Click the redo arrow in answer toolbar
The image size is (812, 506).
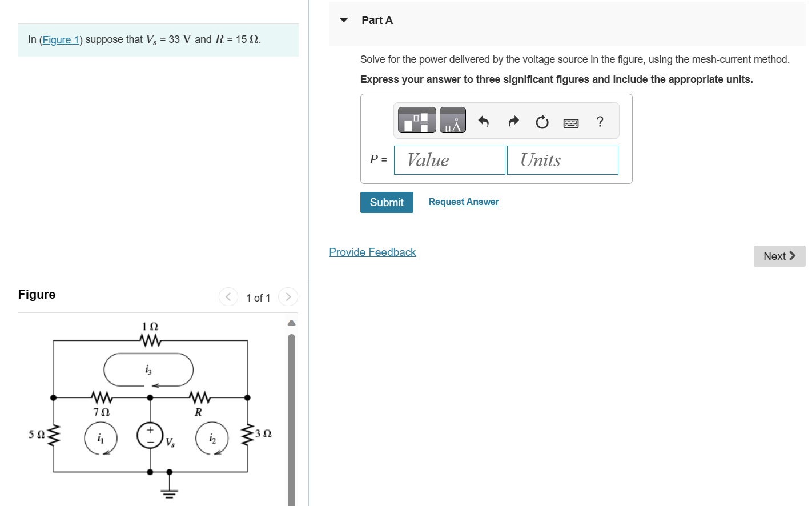point(513,121)
